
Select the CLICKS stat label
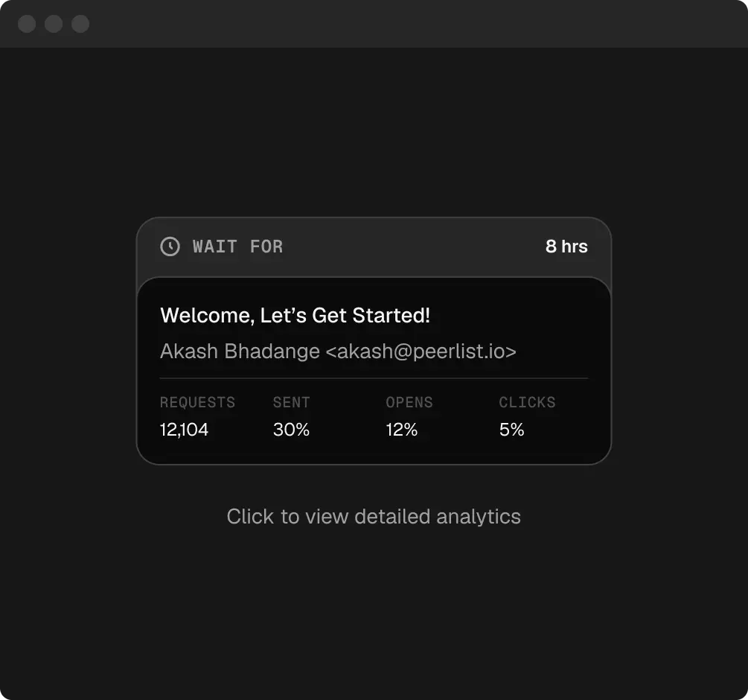(527, 402)
